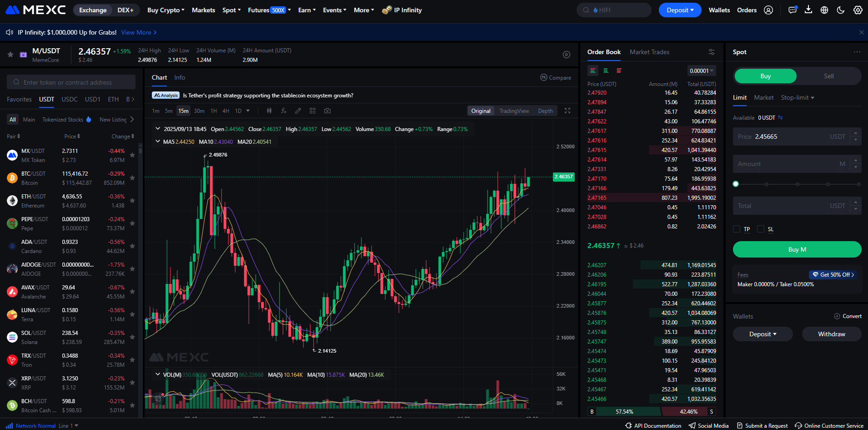Open the chart indicators fx icon

(x=284, y=111)
